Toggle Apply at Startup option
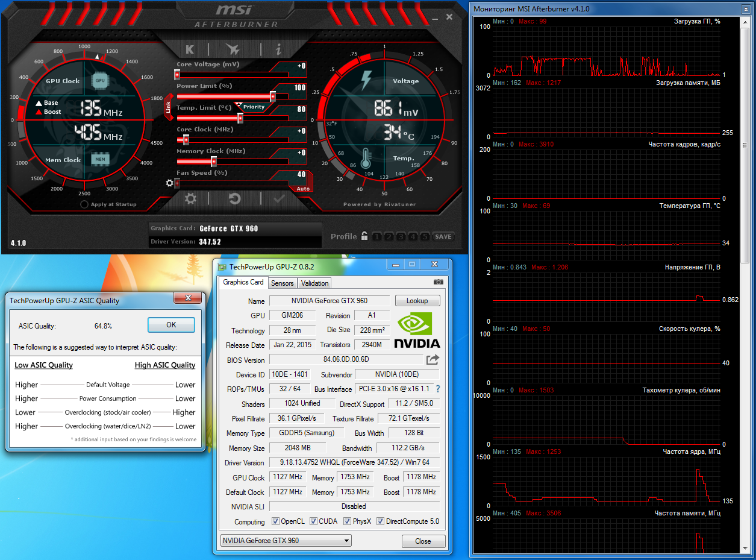756x560 pixels. pyautogui.click(x=85, y=204)
